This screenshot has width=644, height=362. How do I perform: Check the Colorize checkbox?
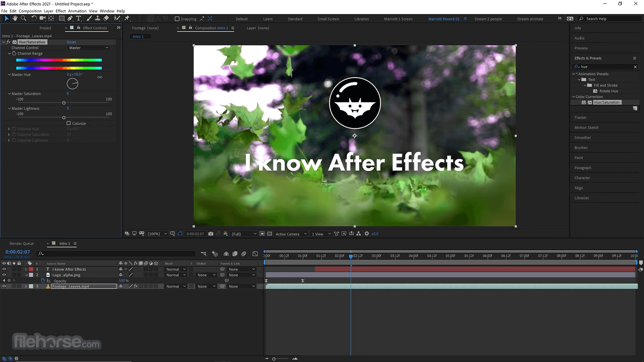coord(68,123)
